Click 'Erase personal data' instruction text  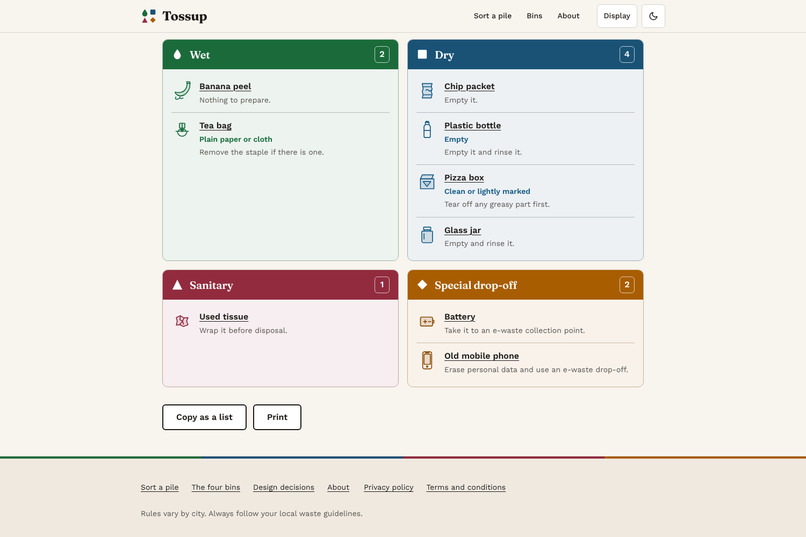[536, 369]
